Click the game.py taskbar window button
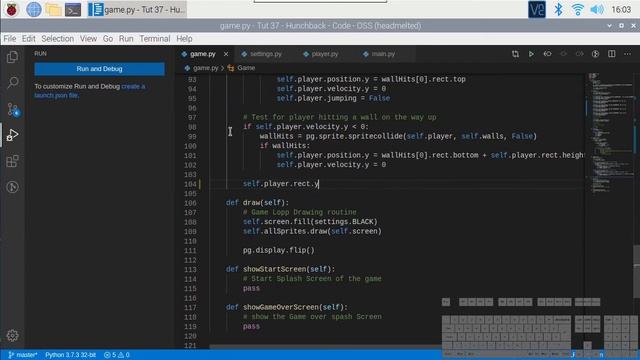This screenshot has height=360, width=640. click(x=137, y=9)
